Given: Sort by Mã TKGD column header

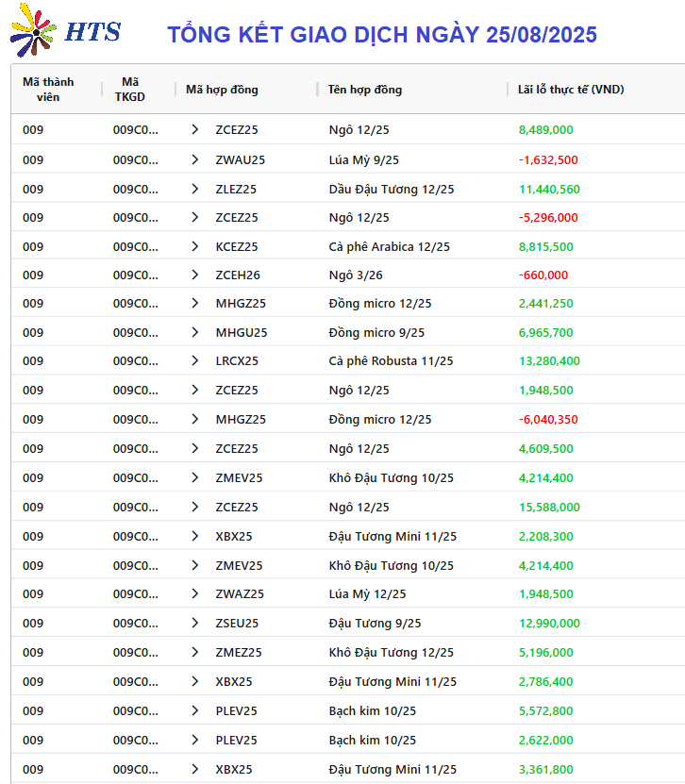Looking at the screenshot, I should 130,90.
